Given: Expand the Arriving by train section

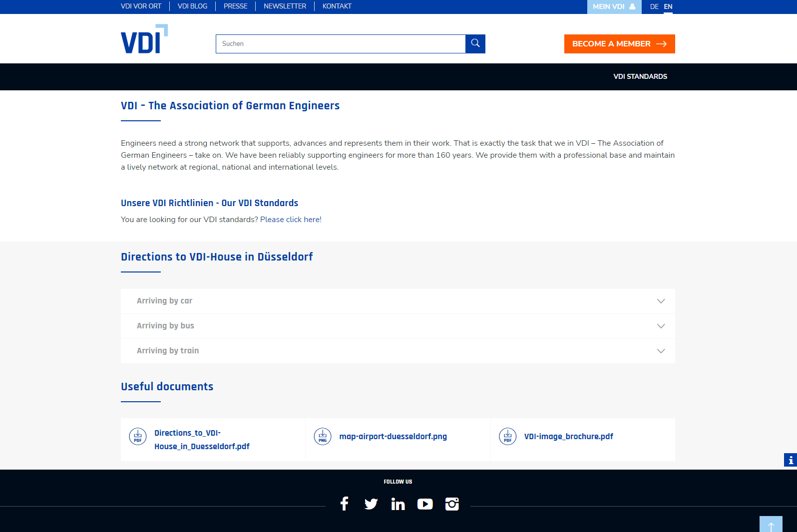Looking at the screenshot, I should (x=398, y=351).
